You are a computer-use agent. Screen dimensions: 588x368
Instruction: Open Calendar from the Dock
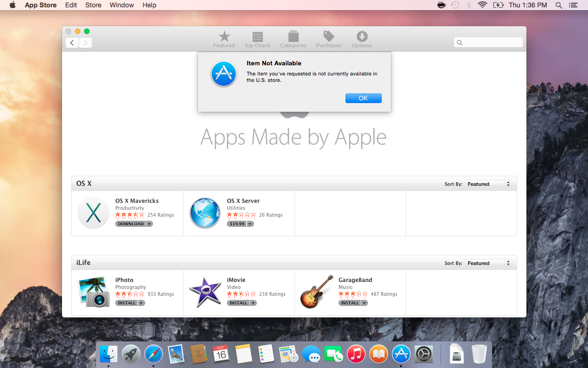tap(221, 354)
